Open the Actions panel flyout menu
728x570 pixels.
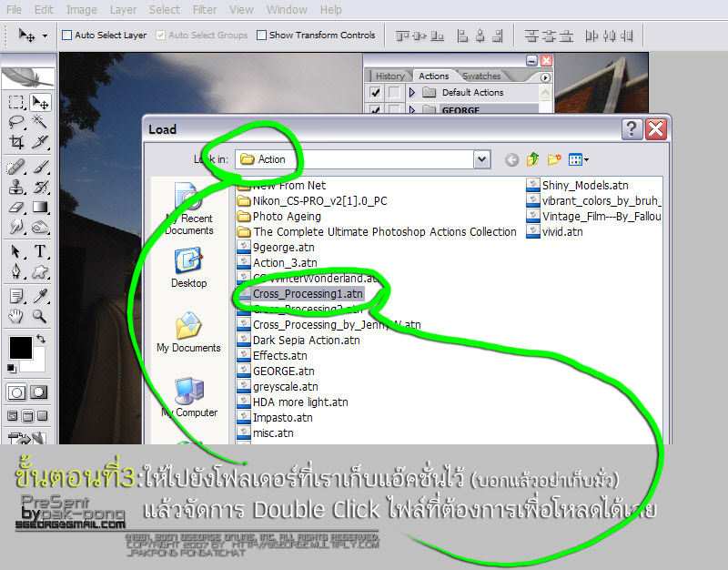point(545,77)
